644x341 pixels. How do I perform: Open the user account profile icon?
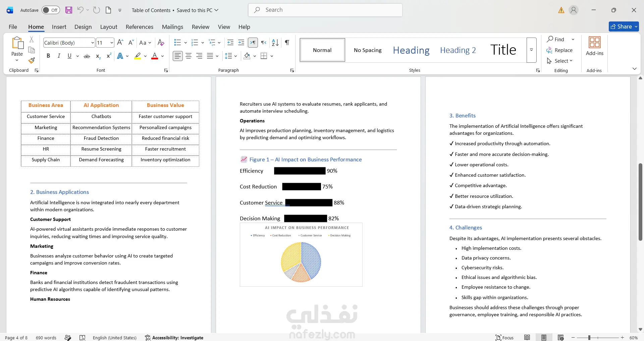pos(574,10)
